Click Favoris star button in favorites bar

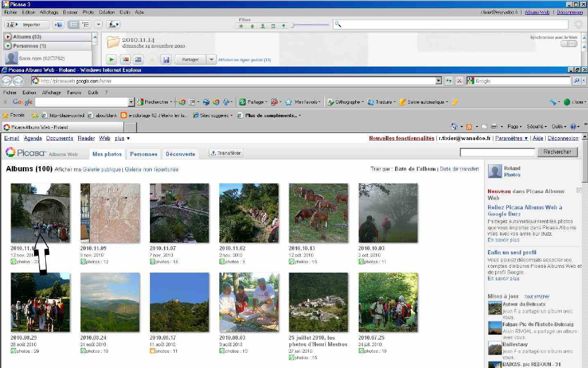[14, 115]
